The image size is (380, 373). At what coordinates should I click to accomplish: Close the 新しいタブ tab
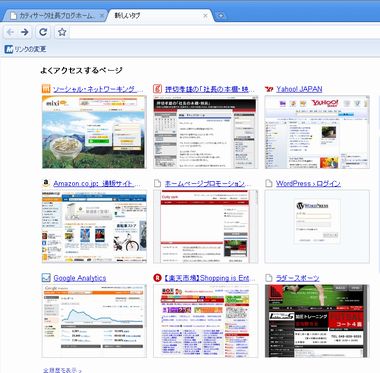tap(205, 16)
